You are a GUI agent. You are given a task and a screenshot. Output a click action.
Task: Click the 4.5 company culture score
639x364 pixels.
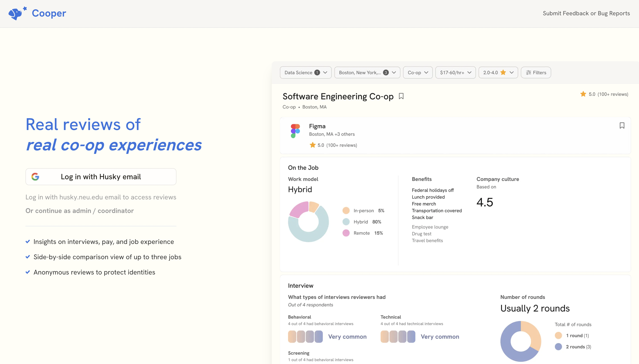(485, 202)
